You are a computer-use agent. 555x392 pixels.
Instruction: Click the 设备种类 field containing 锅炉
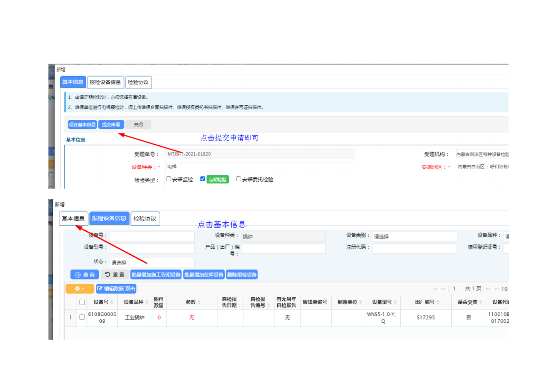click(x=283, y=236)
